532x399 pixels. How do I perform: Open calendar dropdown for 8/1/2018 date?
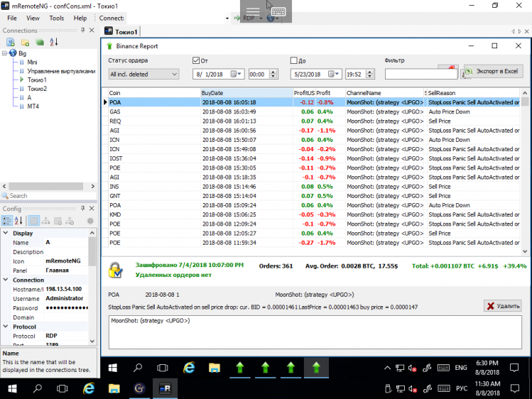pos(236,74)
